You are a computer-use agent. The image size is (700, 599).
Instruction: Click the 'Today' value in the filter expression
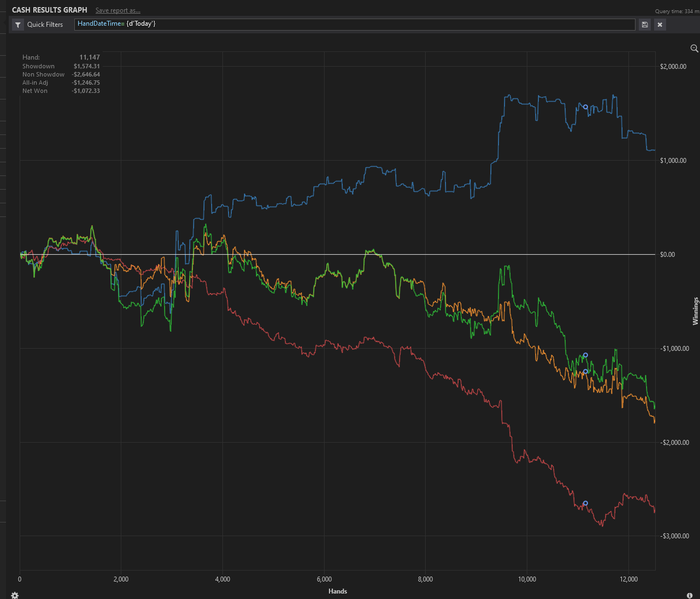pos(142,24)
